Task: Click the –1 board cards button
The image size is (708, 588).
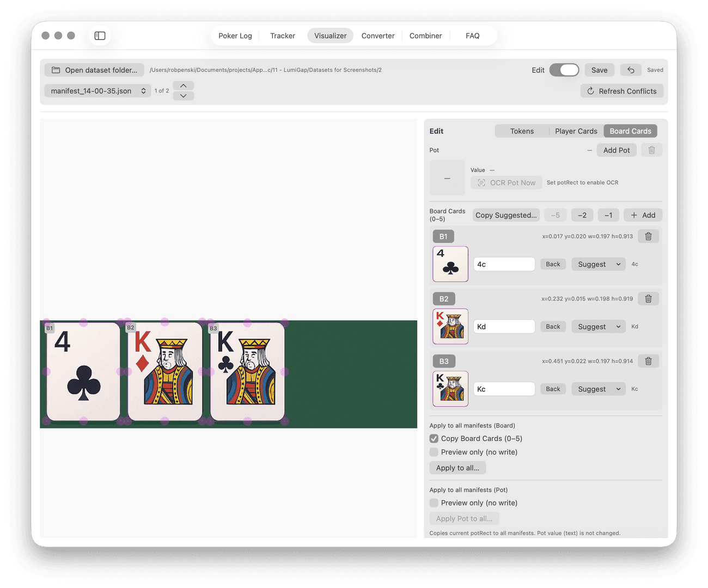Action: pyautogui.click(x=608, y=215)
